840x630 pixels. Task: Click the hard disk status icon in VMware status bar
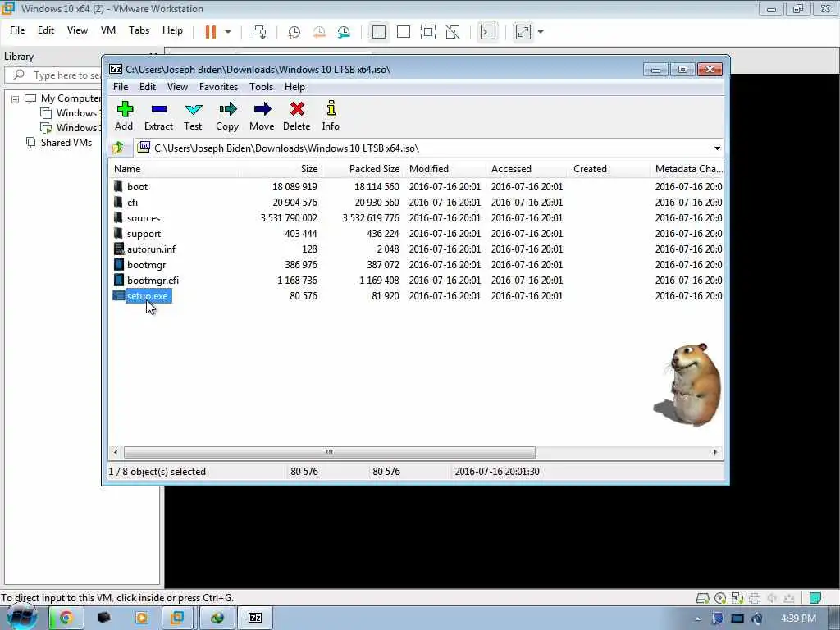pyautogui.click(x=703, y=598)
